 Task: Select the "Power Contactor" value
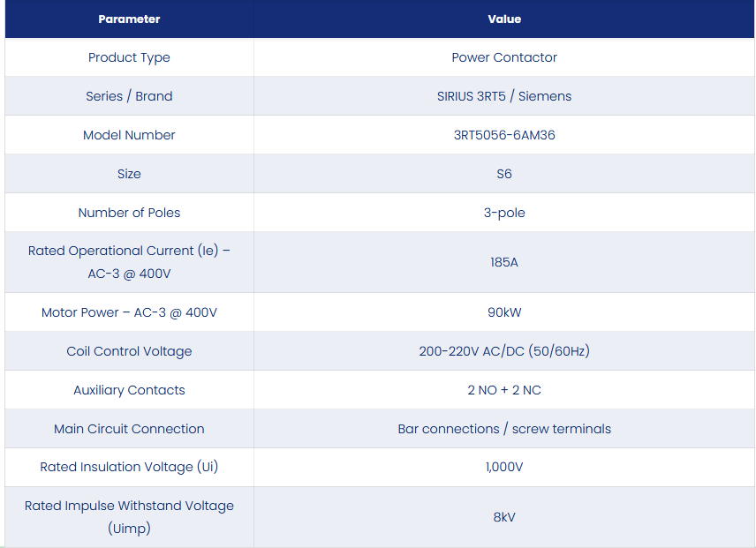(504, 57)
